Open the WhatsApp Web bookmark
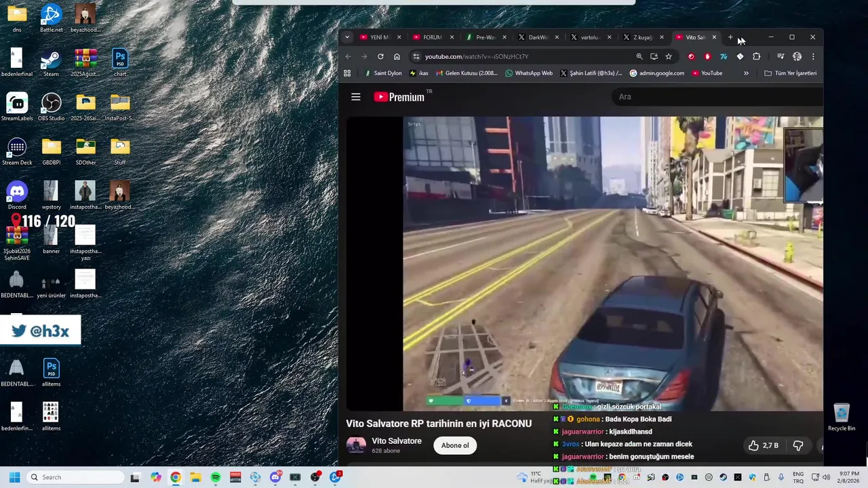The height and width of the screenshot is (488, 868). pos(529,73)
